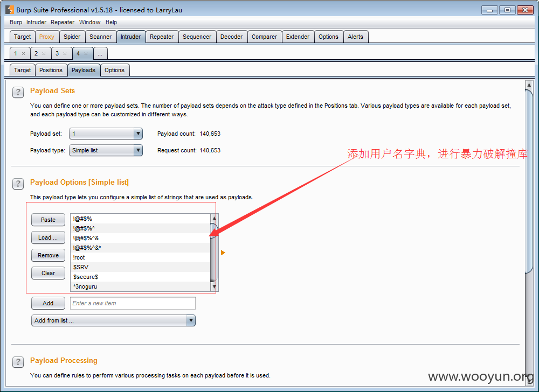Open Payload Processing help icon
Viewport: 539px width, 392px height.
click(18, 362)
